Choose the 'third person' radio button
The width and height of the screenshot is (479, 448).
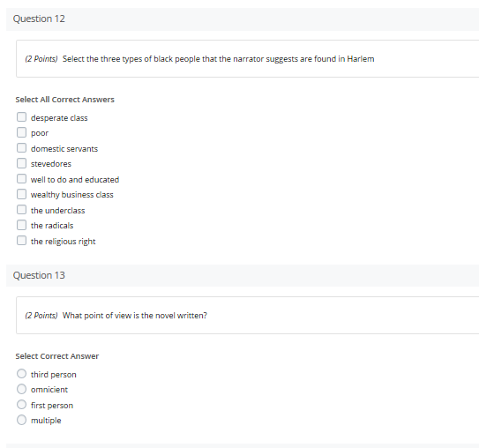tap(21, 374)
